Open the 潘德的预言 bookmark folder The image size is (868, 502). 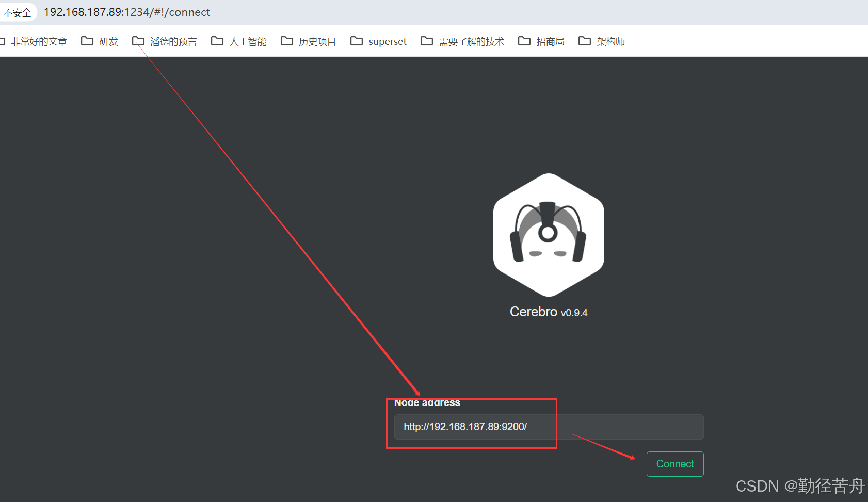click(164, 41)
